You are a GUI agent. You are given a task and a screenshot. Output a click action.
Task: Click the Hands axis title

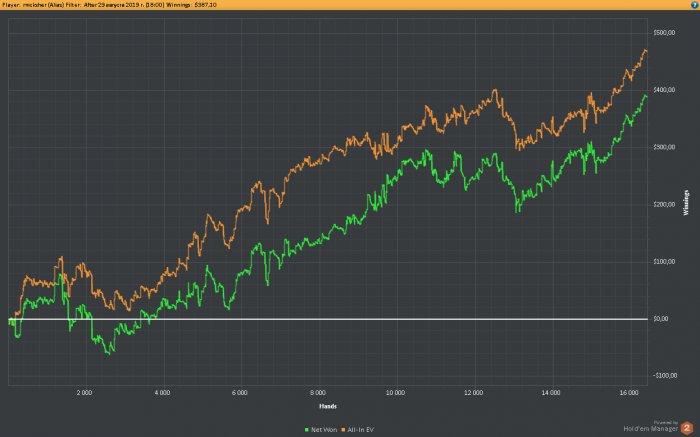click(x=328, y=406)
